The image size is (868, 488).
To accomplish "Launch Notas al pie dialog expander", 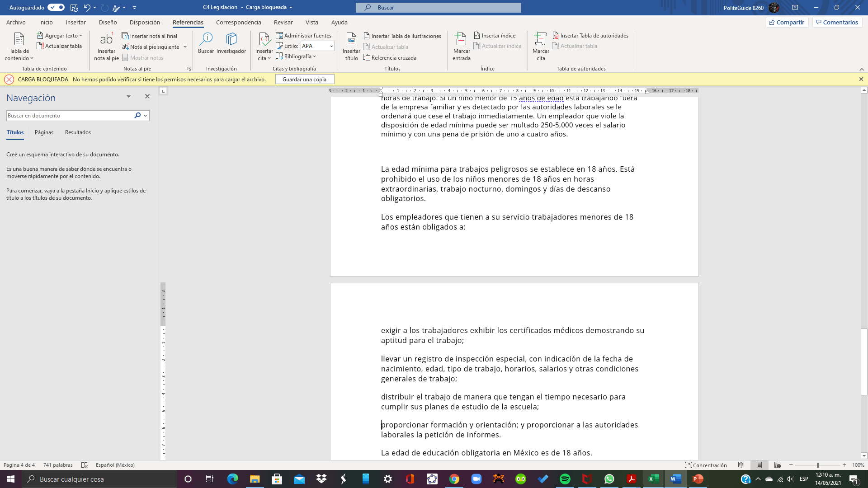I will tap(189, 69).
